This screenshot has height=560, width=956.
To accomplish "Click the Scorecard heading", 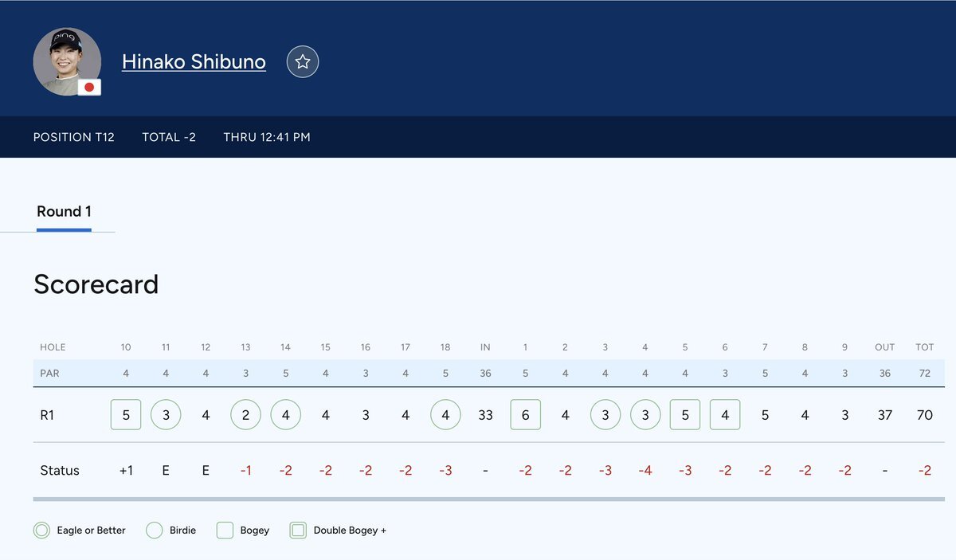I will point(96,284).
